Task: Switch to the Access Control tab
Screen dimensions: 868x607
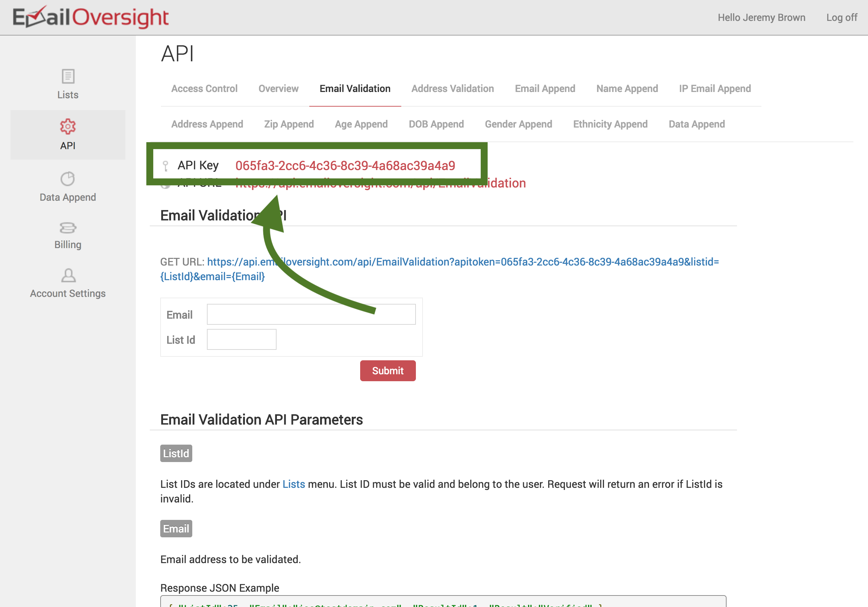Action: (x=204, y=89)
